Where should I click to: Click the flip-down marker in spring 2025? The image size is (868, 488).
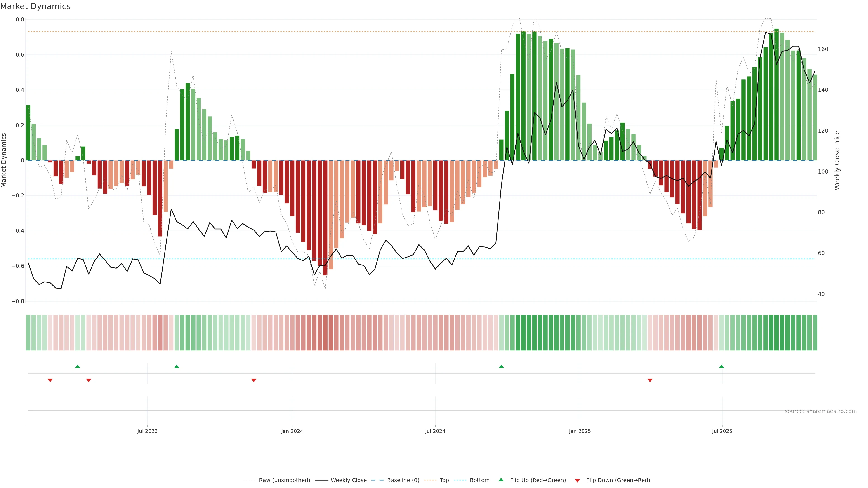650,380
